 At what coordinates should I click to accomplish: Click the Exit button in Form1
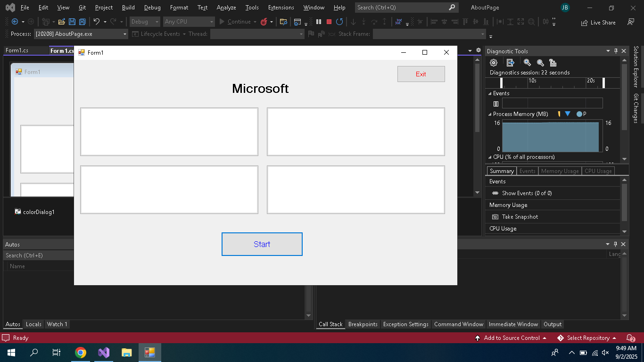click(421, 74)
